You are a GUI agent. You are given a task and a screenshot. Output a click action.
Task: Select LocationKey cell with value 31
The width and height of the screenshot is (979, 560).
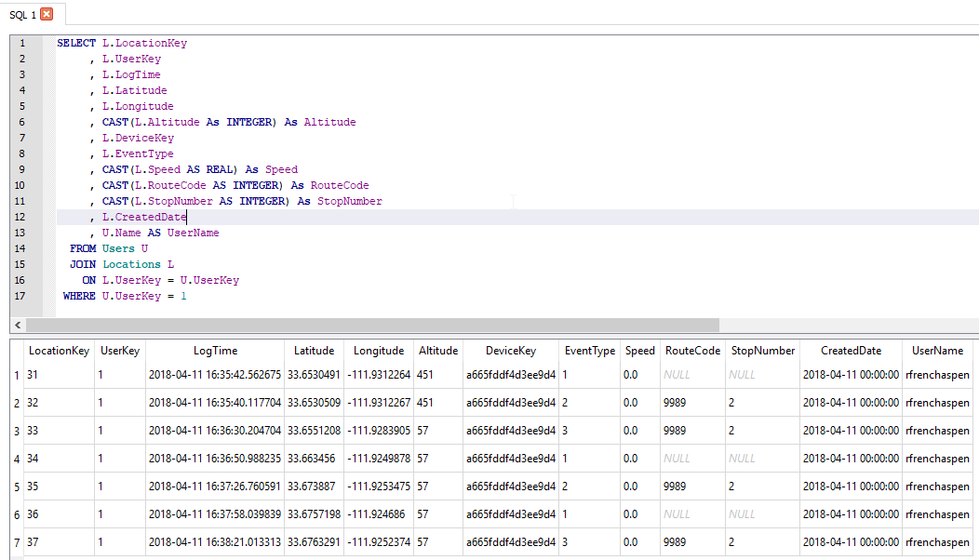coord(60,375)
